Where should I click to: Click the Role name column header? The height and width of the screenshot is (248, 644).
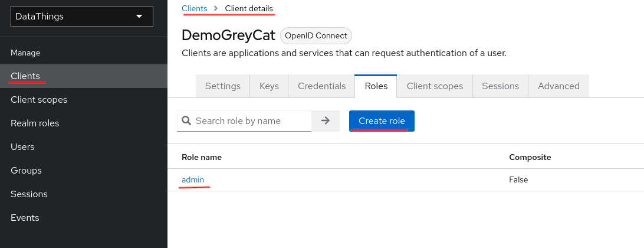pos(202,157)
